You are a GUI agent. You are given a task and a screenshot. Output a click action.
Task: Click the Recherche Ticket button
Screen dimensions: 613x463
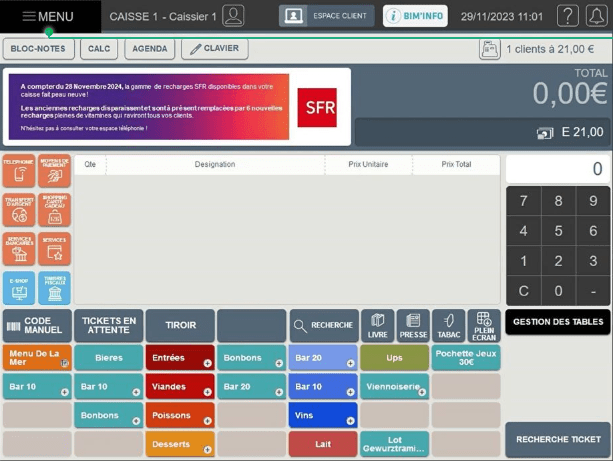point(558,440)
